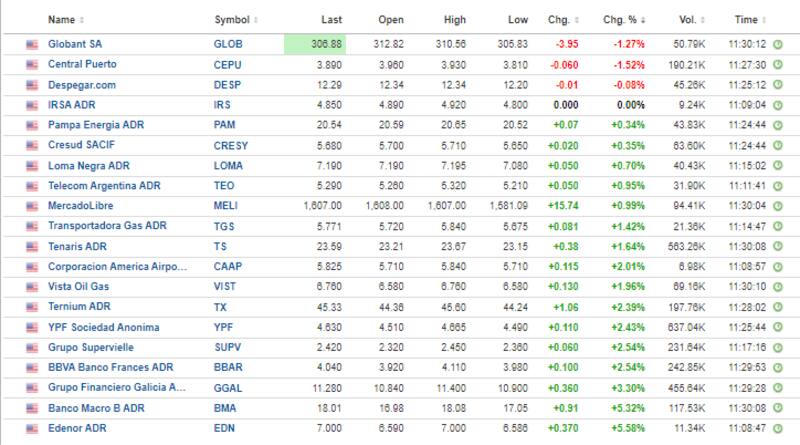Sort the table by the Symbol column header
The width and height of the screenshot is (800, 445).
tap(231, 20)
